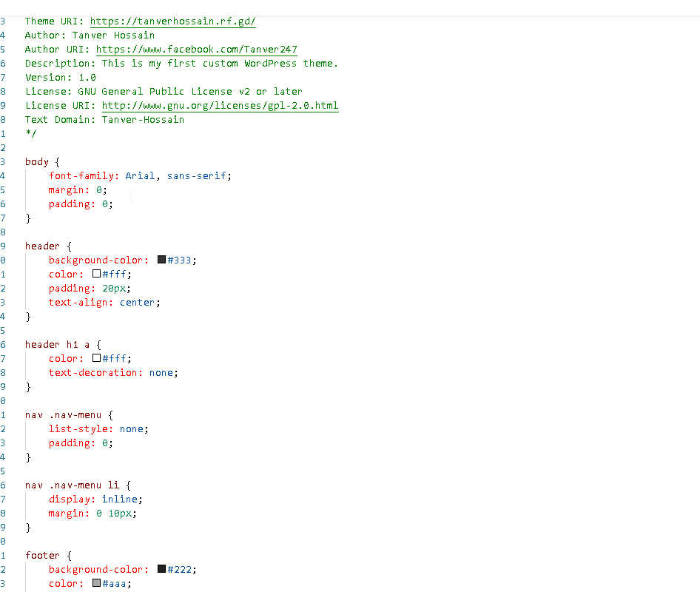Image resolution: width=700 pixels, height=592 pixels.
Task: Click the #fff swatch in header rule
Action: 96,274
